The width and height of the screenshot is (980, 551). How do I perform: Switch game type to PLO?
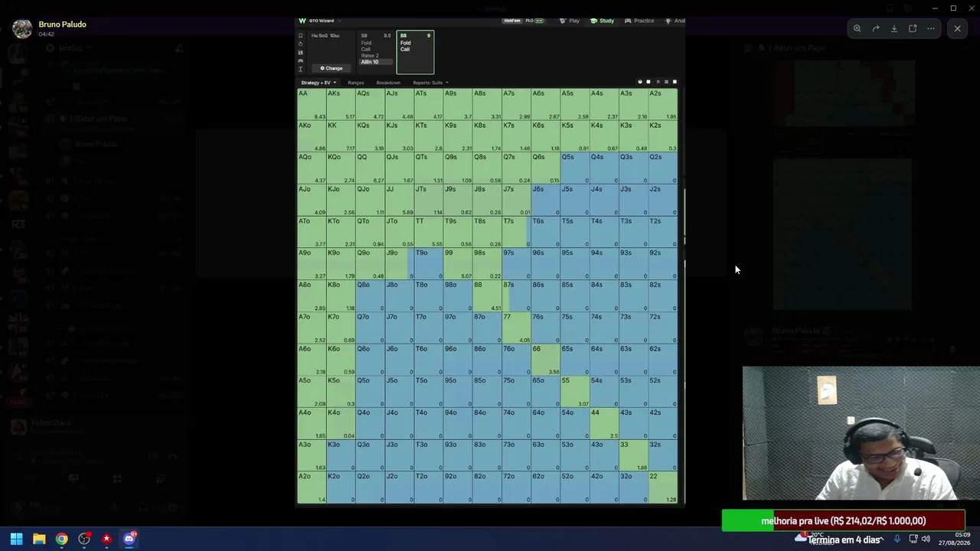529,21
